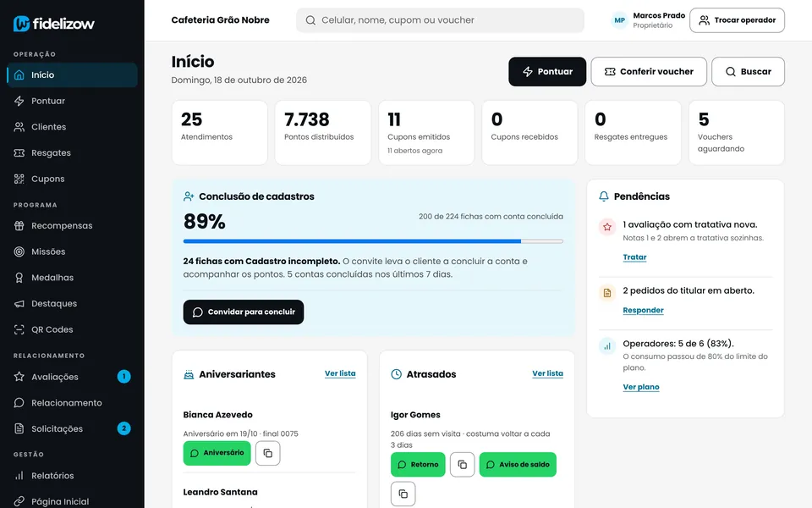This screenshot has height=508, width=812.
Task: Click the magnifier icon in search bar
Action: [x=310, y=20]
